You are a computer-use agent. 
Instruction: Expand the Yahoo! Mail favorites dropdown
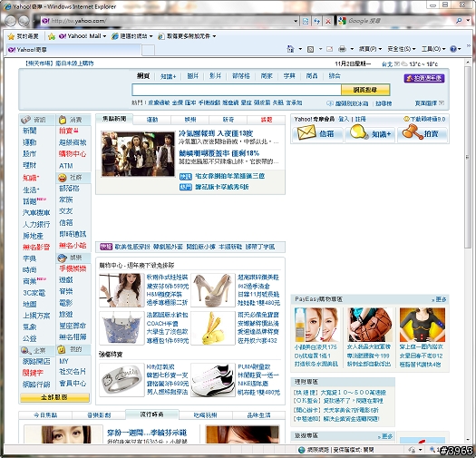coord(104,36)
